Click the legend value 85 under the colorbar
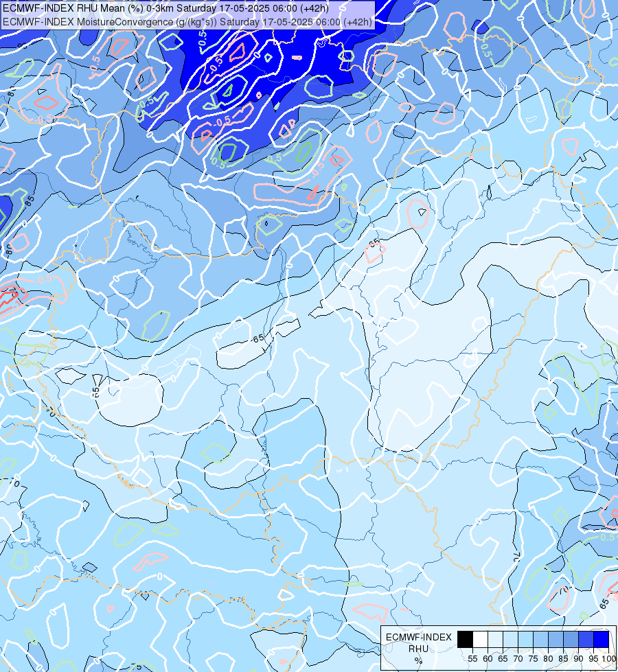The image size is (618, 672). coord(563,659)
